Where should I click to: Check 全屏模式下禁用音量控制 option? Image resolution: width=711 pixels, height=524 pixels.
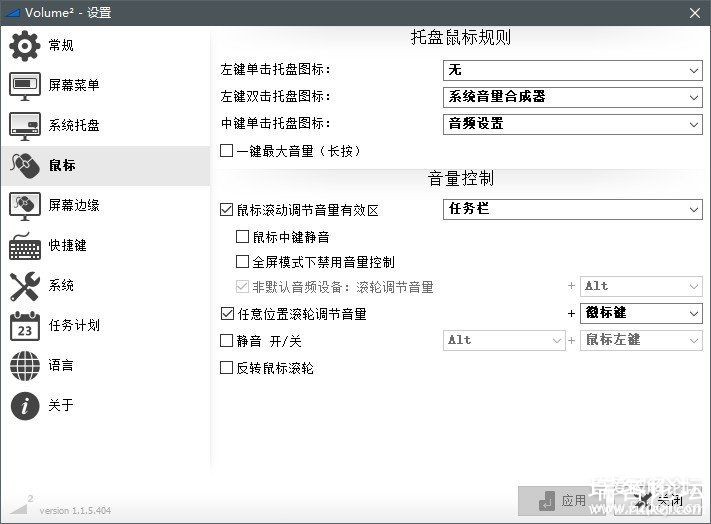click(242, 262)
